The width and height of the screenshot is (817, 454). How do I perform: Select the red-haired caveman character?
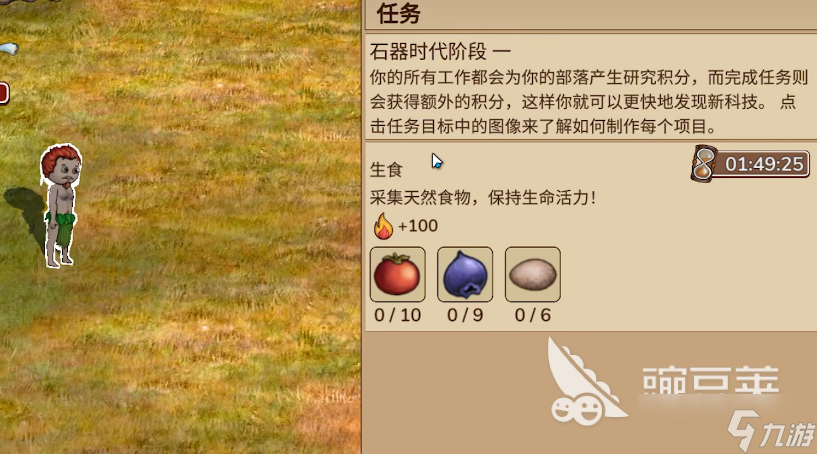61,205
